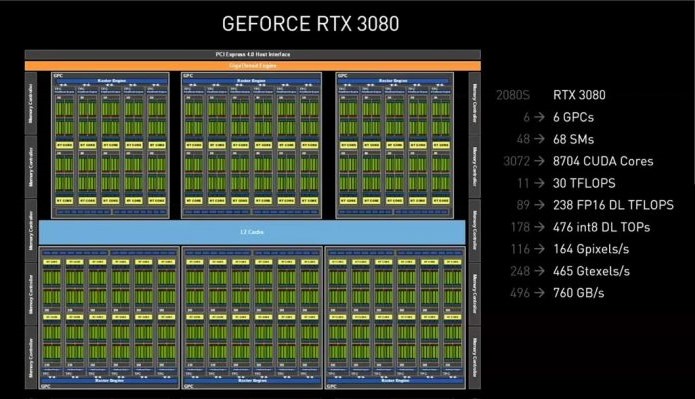Click the PCI Express 4.0 Host Interface bar
Viewport: 695px width, 399px height.
[253, 55]
